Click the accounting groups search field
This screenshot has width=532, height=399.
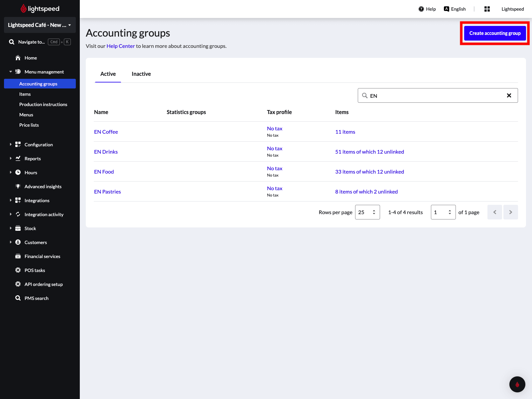pyautogui.click(x=436, y=95)
